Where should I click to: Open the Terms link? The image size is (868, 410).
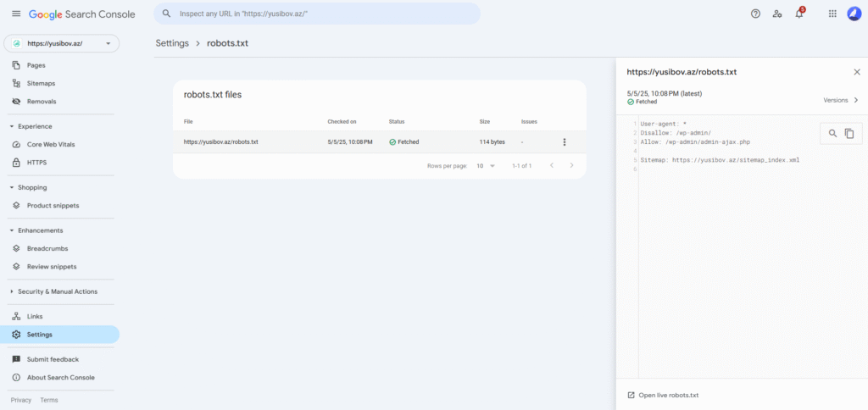coord(48,400)
